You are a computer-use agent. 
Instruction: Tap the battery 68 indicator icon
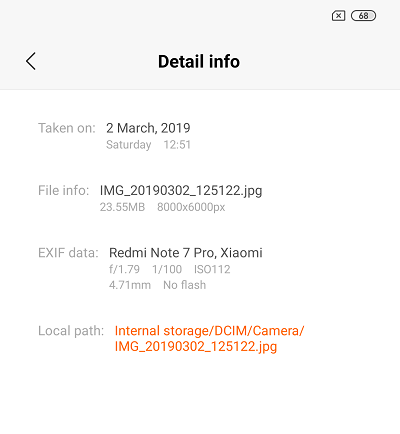click(x=363, y=16)
